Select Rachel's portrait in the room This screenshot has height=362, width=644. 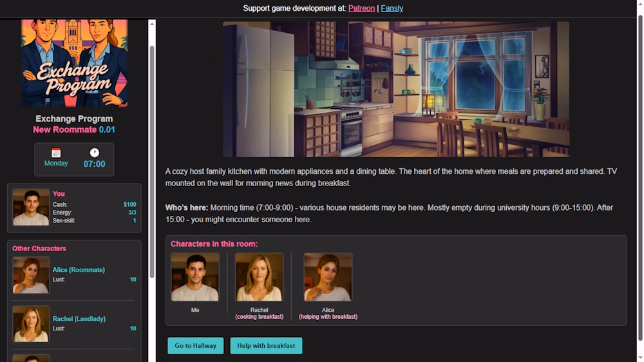click(259, 277)
